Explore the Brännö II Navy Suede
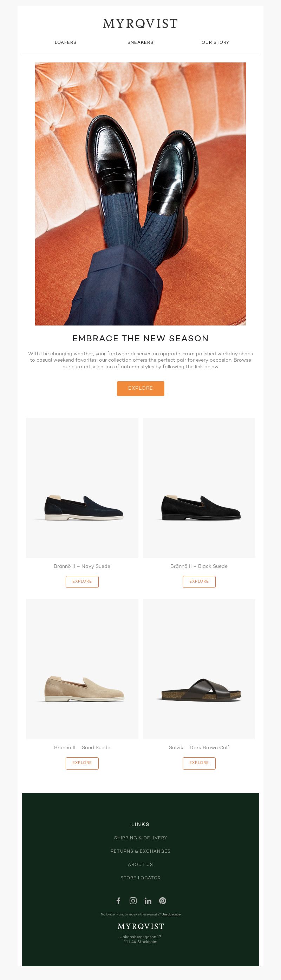This screenshot has height=980, width=281. click(x=82, y=582)
